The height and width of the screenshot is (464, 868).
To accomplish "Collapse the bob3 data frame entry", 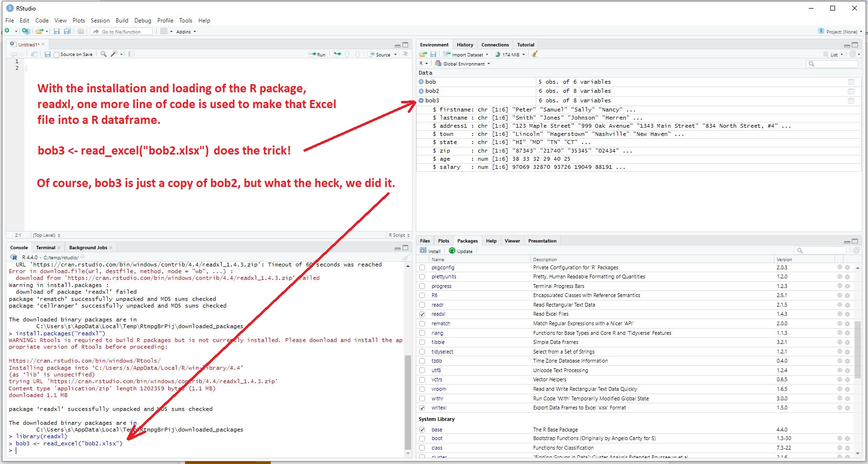I will tap(421, 100).
